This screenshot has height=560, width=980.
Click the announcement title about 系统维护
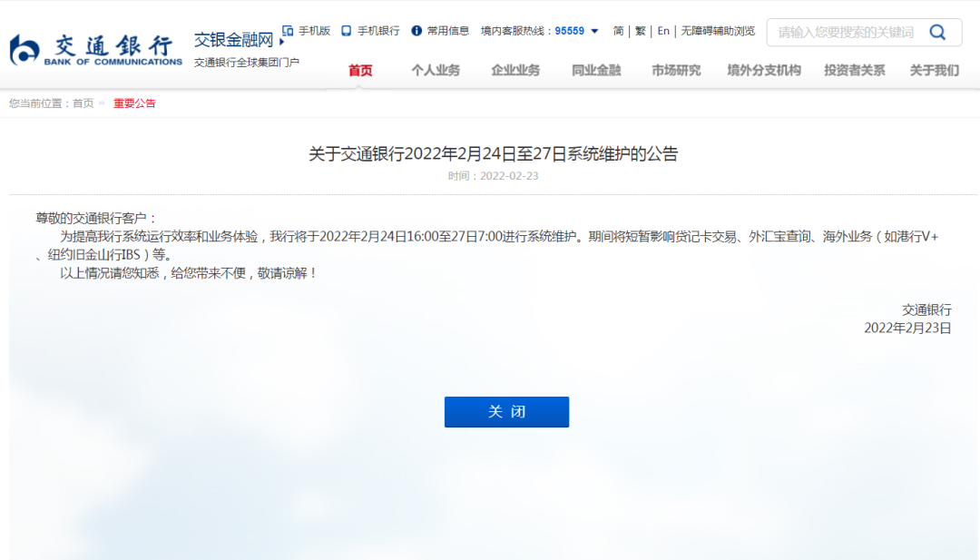[x=493, y=153]
